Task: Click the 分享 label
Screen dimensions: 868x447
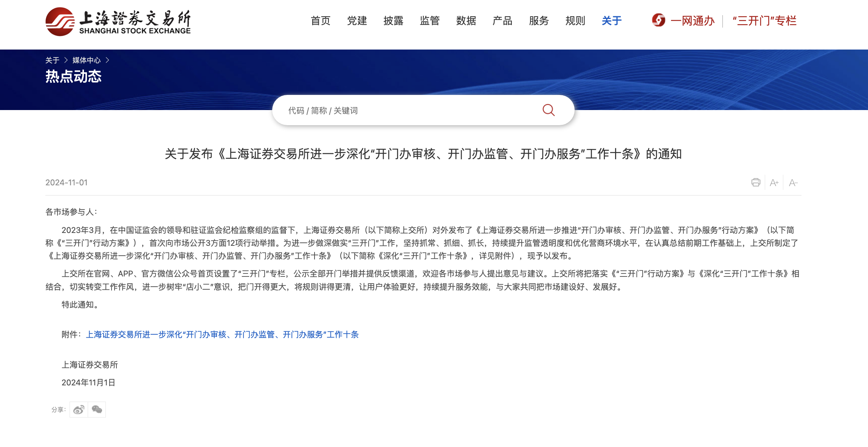Action: (59, 410)
